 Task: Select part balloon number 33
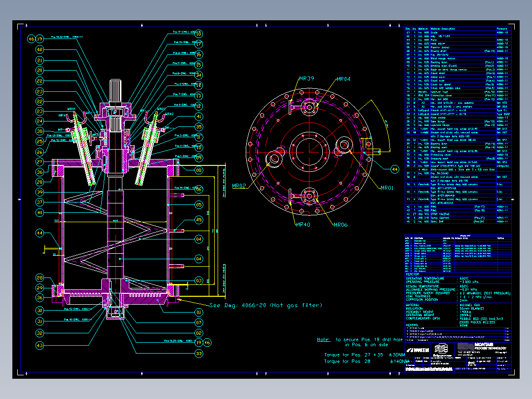point(199,354)
